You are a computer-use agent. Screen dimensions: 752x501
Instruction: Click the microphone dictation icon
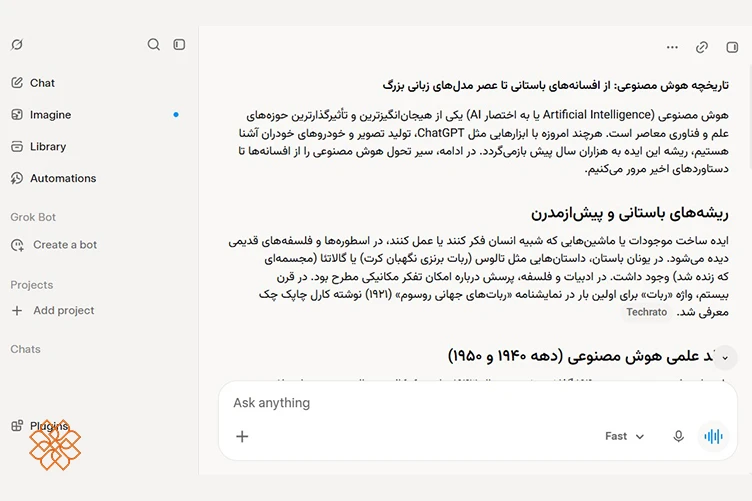[x=678, y=436]
